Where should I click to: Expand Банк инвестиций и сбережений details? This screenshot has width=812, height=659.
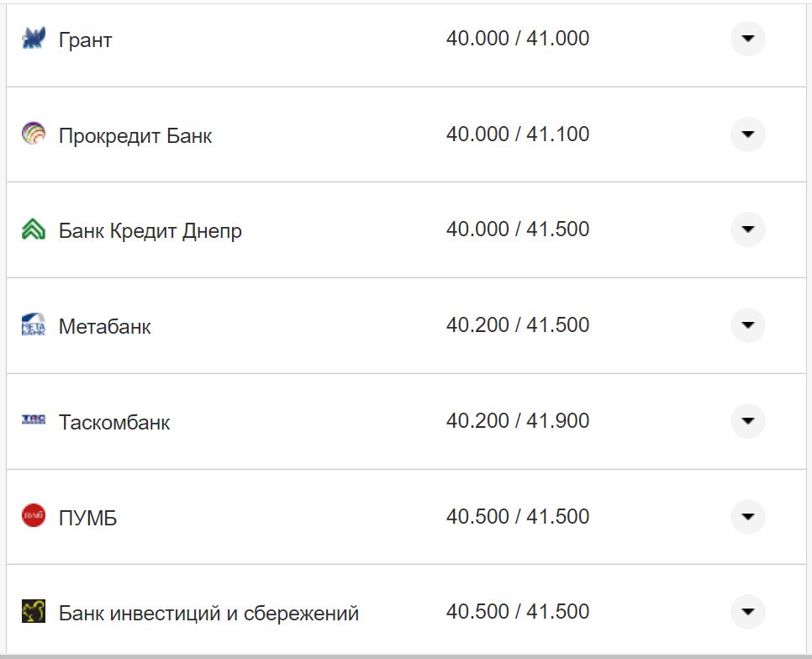pos(746,612)
